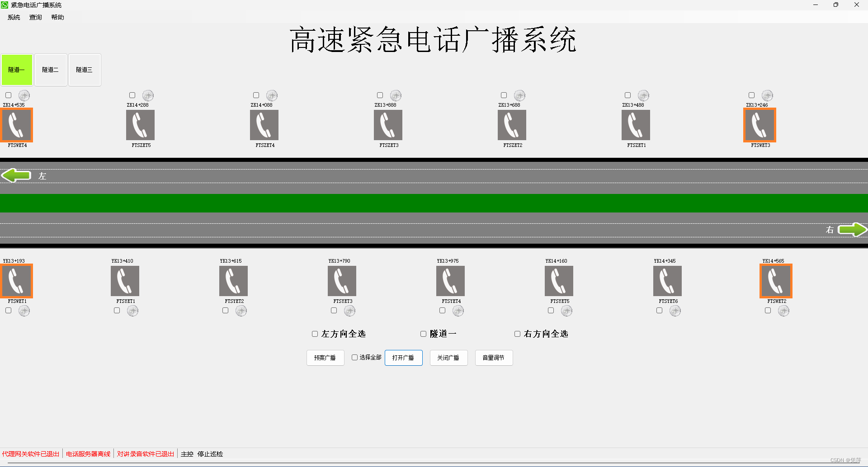This screenshot has width=868, height=467.
Task: Select emergency phone FTSWET3
Action: click(x=759, y=125)
